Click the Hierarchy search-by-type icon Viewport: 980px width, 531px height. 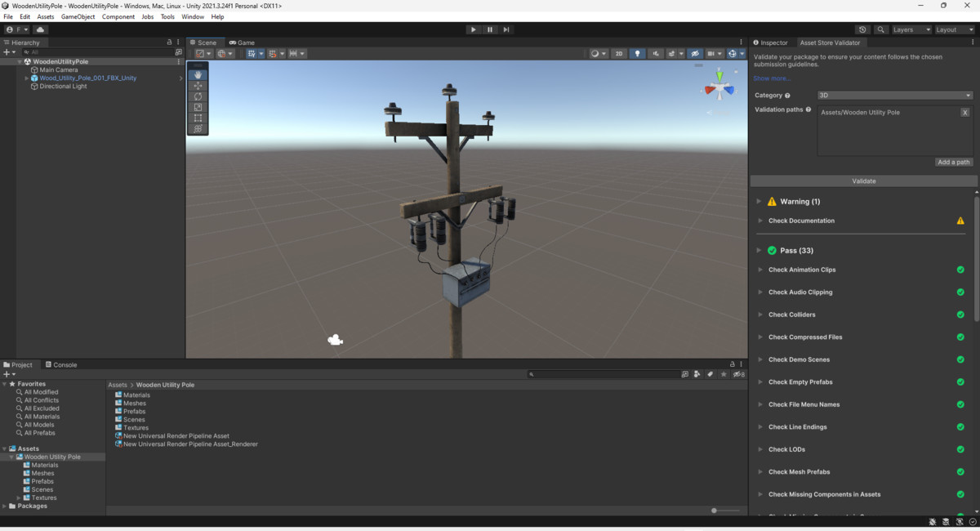pos(179,52)
